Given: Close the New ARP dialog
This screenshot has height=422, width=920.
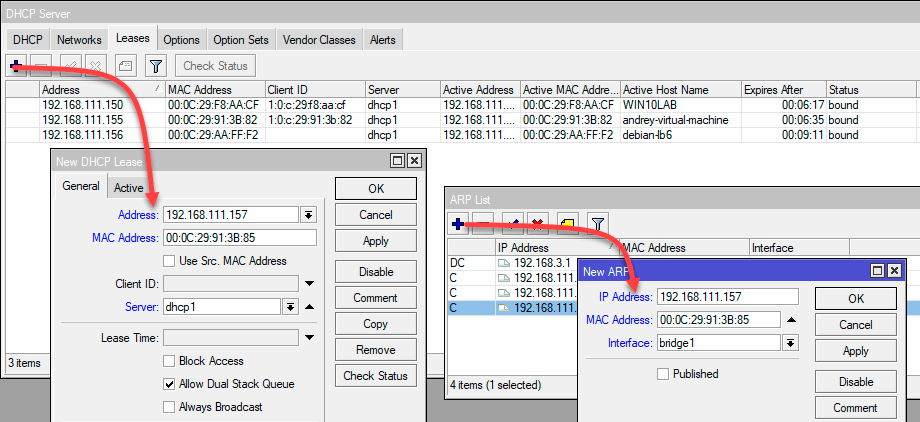Looking at the screenshot, I should pos(894,271).
